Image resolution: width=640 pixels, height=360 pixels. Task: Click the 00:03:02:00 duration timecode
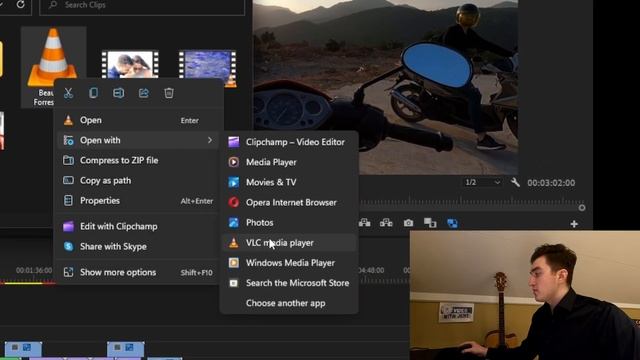tap(551, 183)
